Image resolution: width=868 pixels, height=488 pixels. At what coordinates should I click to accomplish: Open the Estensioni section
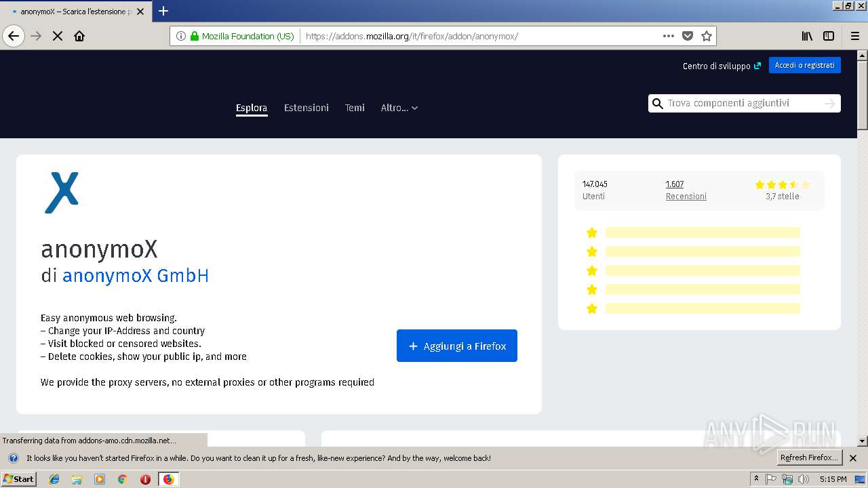pos(307,108)
